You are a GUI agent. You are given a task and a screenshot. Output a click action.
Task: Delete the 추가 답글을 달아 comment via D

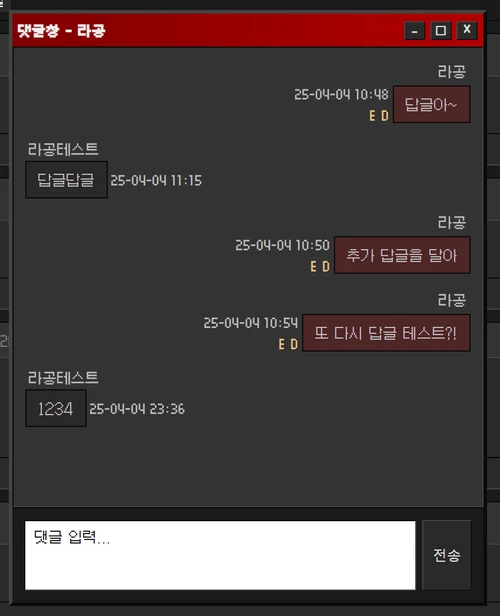[x=326, y=266]
